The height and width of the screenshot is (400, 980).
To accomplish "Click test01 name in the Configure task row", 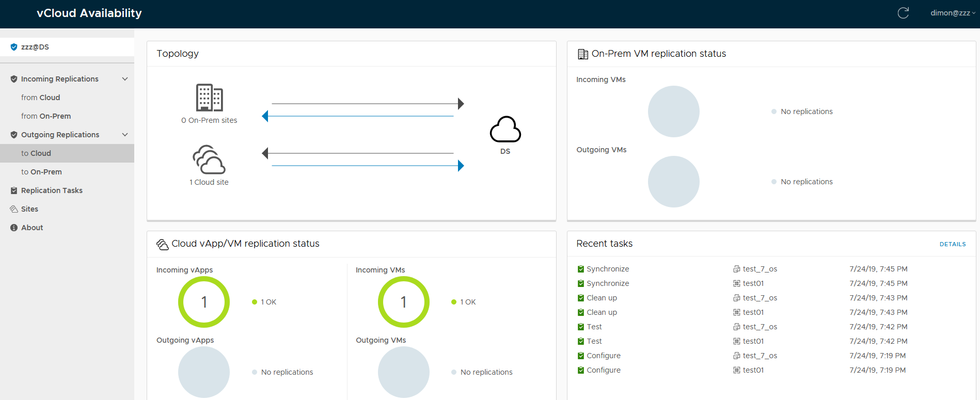I will 753,370.
